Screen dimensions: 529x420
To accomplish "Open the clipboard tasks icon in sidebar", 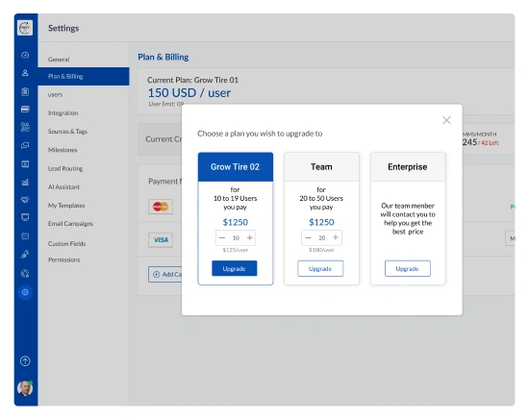I will (x=25, y=91).
